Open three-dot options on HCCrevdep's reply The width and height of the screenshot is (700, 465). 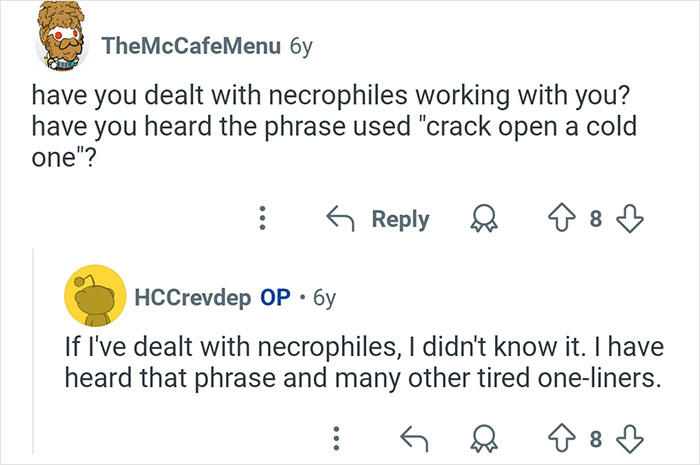[x=338, y=435]
